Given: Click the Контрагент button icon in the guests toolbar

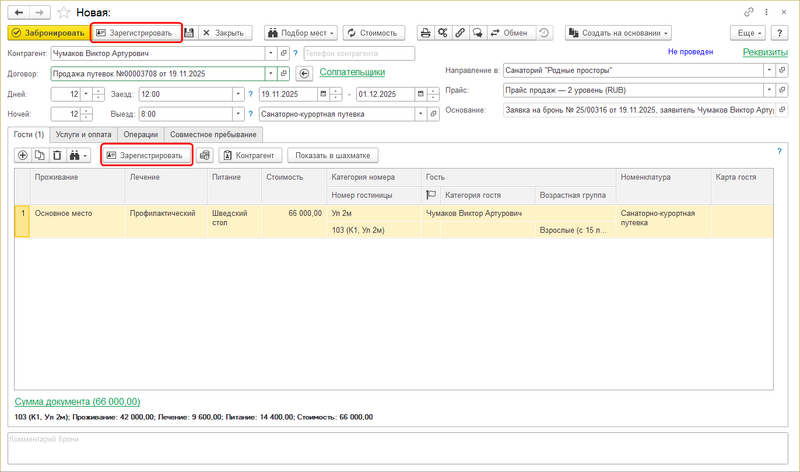Looking at the screenshot, I should coord(229,156).
